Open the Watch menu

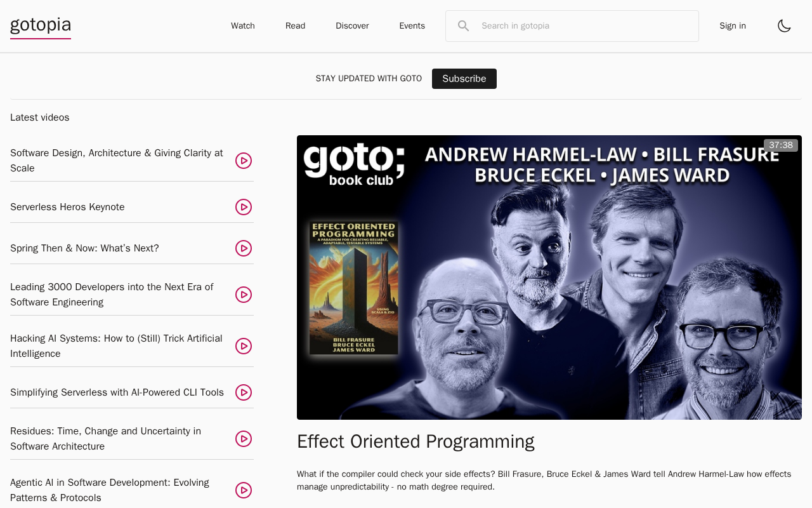coord(243,26)
